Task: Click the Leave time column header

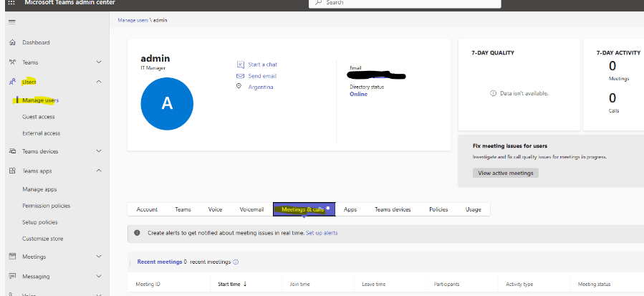Action: click(374, 284)
